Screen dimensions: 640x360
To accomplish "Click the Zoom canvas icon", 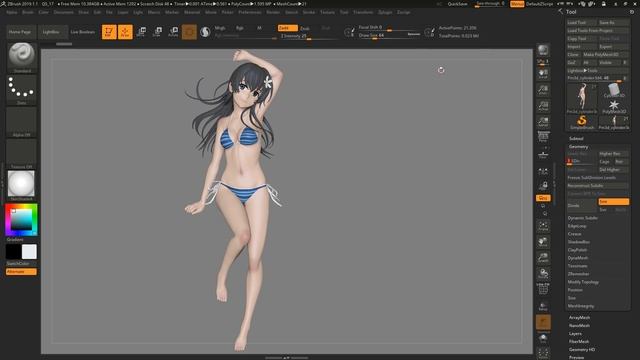I will (x=543, y=90).
